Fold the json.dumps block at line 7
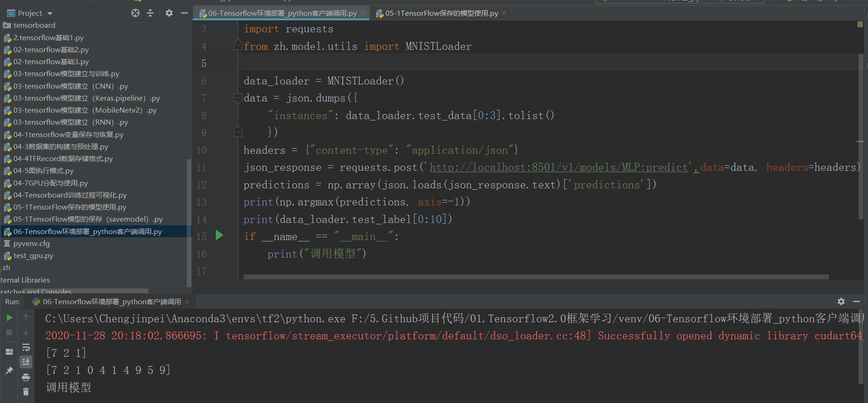Viewport: 868px width, 403px height. pyautogui.click(x=238, y=97)
